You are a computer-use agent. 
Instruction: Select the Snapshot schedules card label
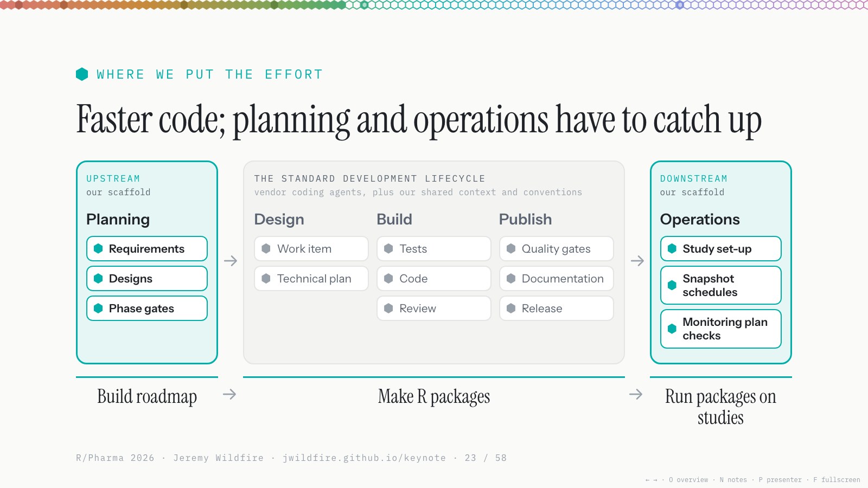710,285
